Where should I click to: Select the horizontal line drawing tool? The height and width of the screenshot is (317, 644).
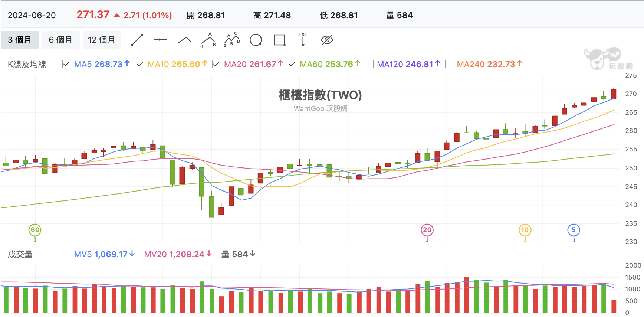[x=161, y=40]
